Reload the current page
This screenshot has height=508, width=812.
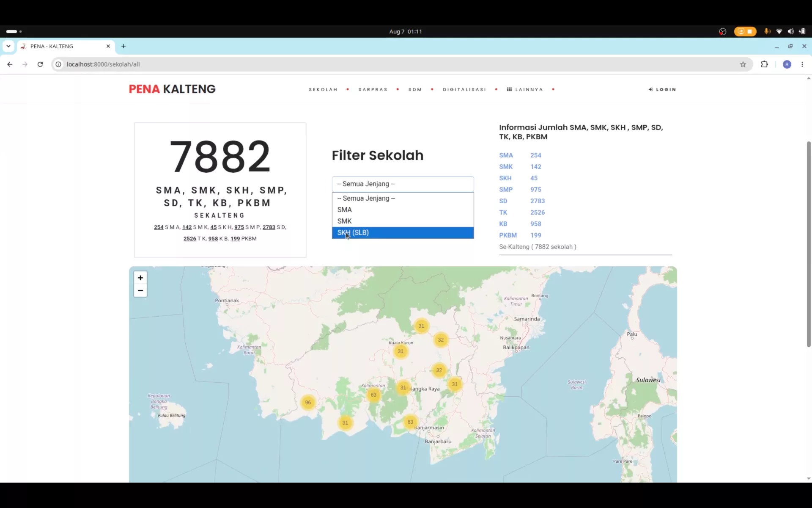tap(40, 64)
